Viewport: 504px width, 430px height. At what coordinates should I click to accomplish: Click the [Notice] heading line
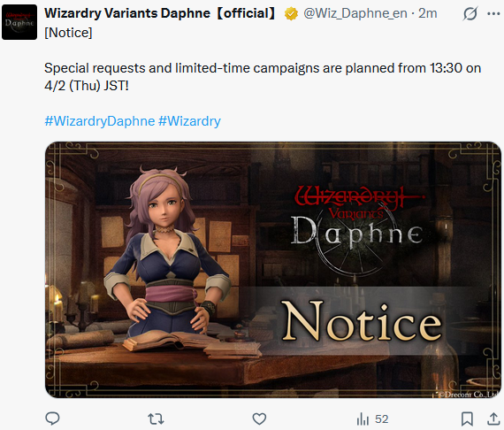click(x=68, y=33)
